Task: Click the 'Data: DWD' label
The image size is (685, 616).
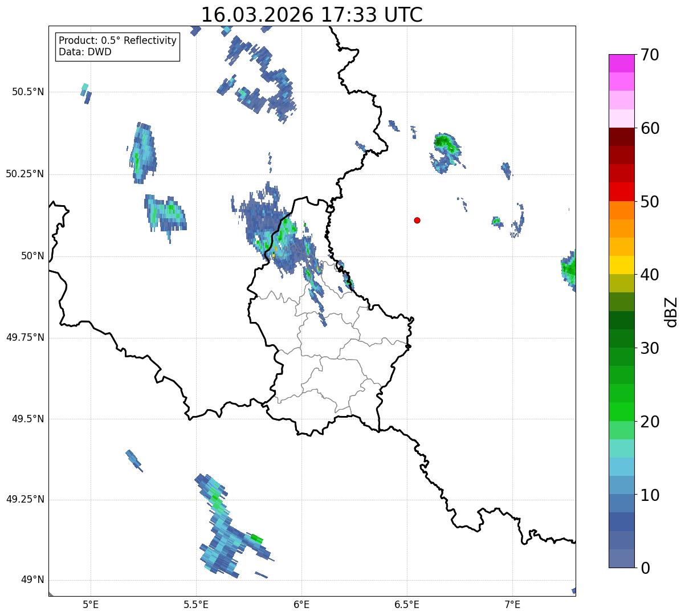Action: pyautogui.click(x=85, y=52)
